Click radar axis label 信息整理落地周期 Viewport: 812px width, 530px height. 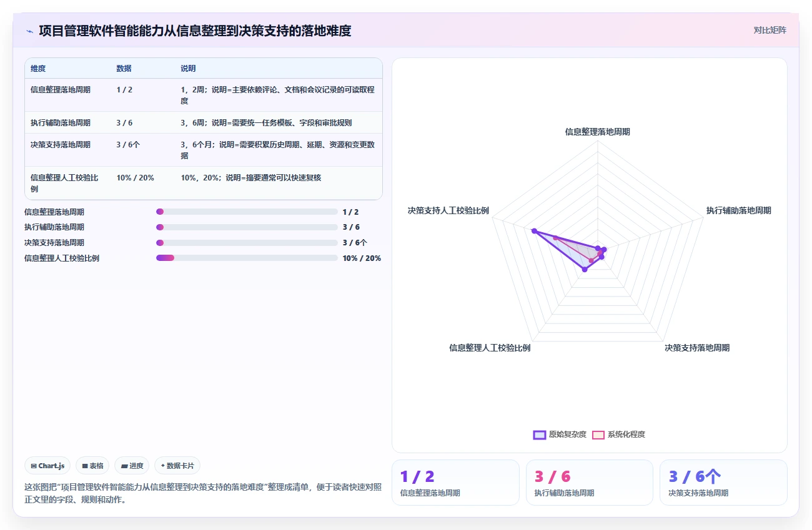tap(597, 132)
